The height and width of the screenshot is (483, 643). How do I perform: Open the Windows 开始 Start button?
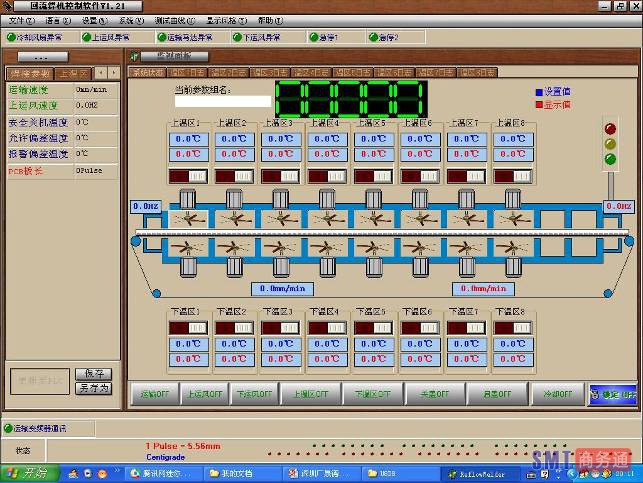tap(28, 471)
